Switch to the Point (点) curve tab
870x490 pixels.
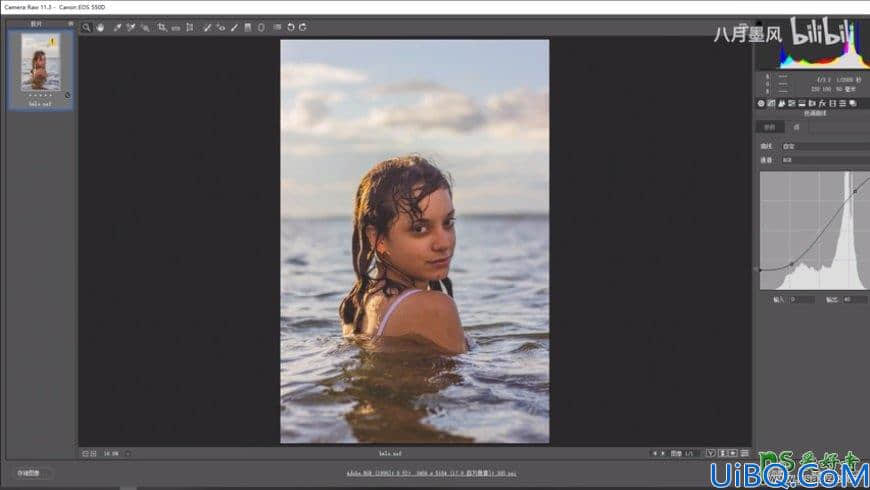click(797, 127)
